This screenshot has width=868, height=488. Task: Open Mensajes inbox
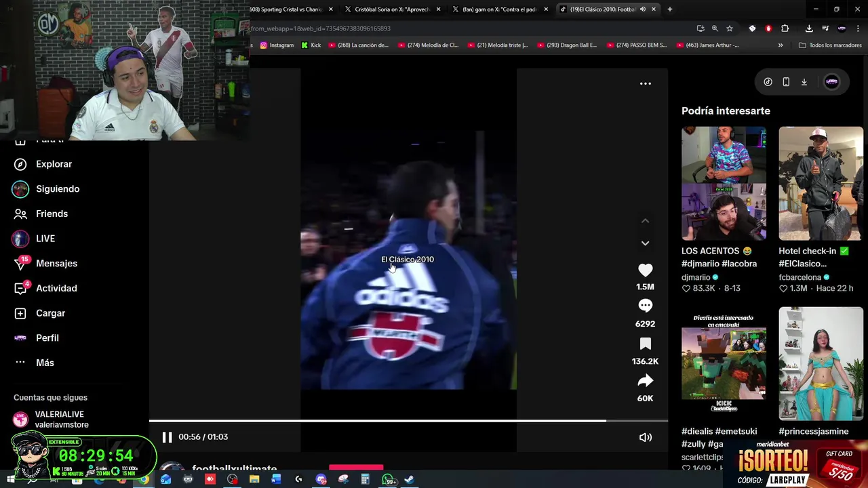(45, 263)
